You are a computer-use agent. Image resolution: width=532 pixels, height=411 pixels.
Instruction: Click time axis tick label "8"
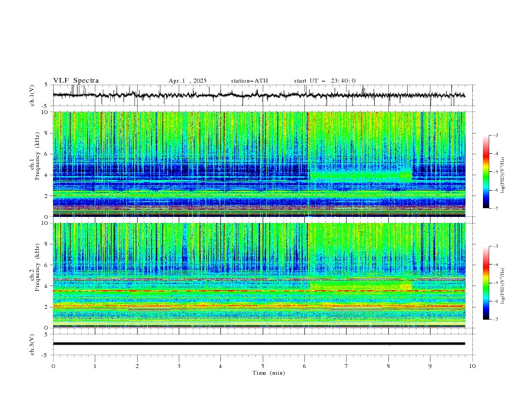coord(388,366)
